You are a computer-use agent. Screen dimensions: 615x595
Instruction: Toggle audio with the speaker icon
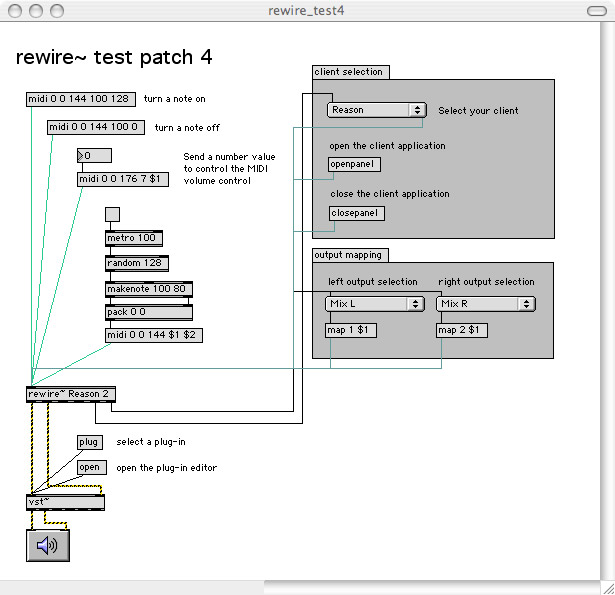[48, 546]
